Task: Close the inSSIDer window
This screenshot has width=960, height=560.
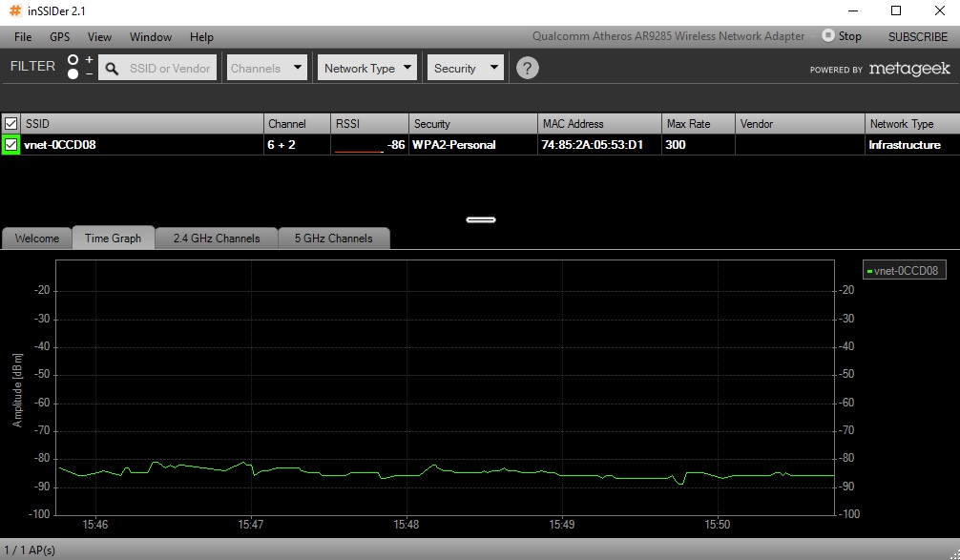Action: pyautogui.click(x=940, y=11)
